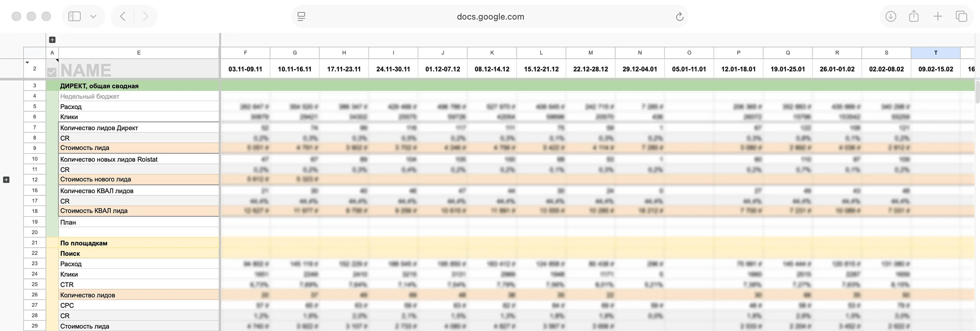Select column A header
Viewport: 980px width, 331px height.
click(52, 53)
